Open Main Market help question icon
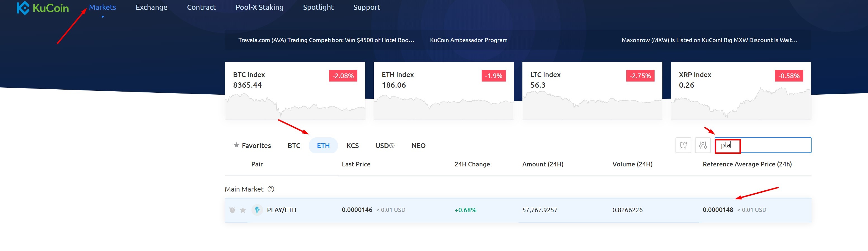Screen dimensions: 868x251 point(271,189)
